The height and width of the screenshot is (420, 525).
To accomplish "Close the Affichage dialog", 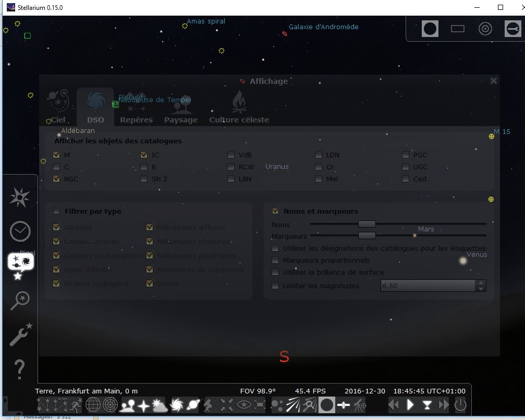I will [x=494, y=81].
